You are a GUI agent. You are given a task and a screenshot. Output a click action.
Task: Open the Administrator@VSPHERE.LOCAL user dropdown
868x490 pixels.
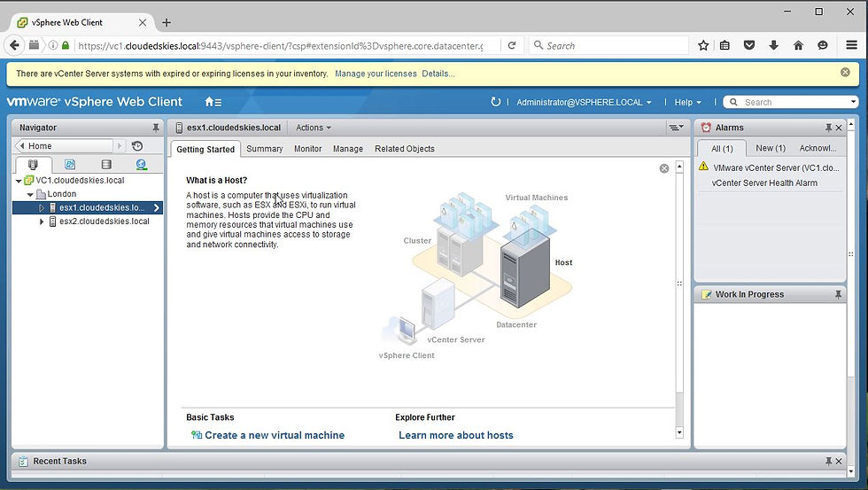[584, 103]
